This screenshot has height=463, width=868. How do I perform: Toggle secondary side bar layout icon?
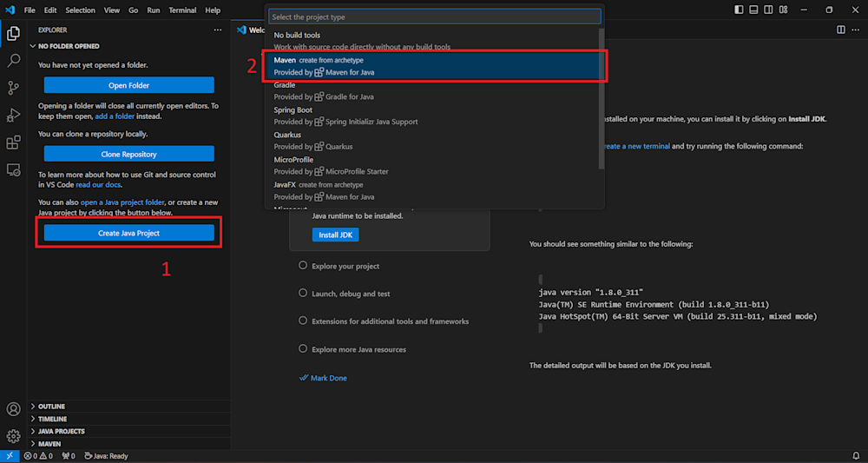pos(768,10)
